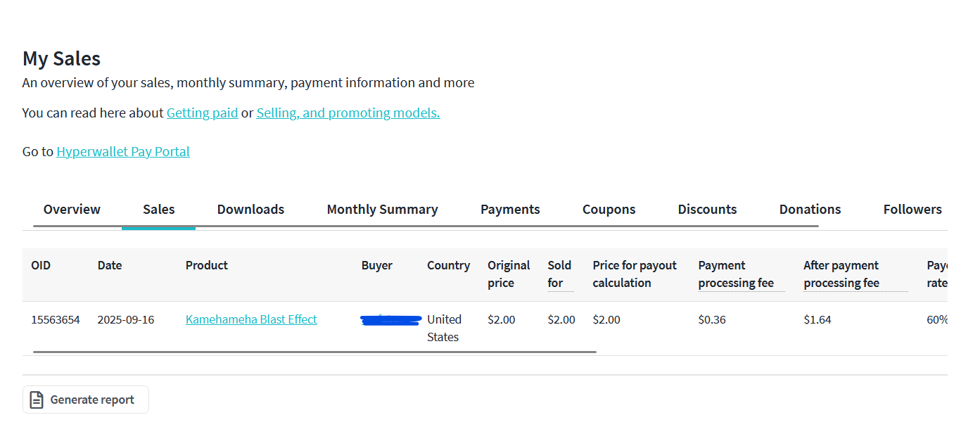
Task: Click the Payment processing fee header
Action: click(736, 274)
